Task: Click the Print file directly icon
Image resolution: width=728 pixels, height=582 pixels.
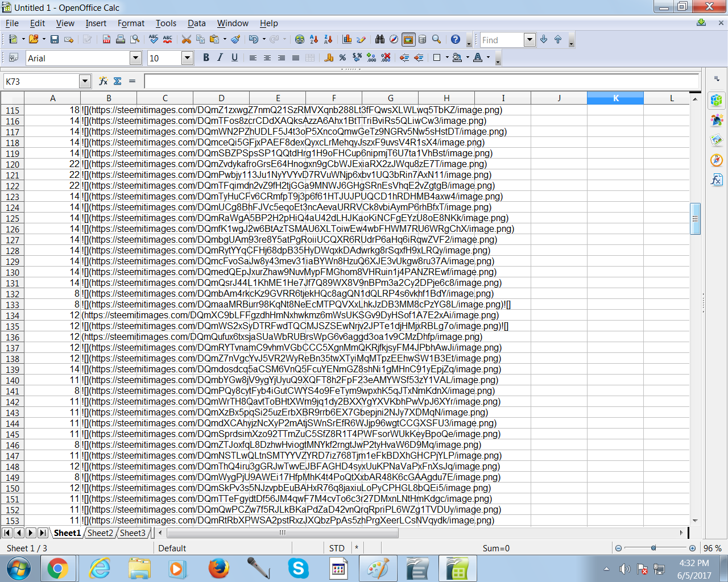Action: (x=121, y=39)
